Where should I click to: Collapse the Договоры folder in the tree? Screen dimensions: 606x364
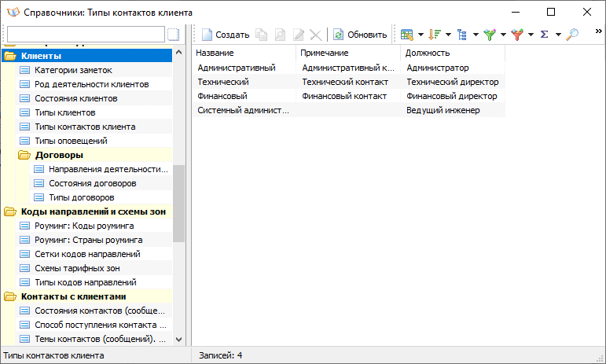coord(24,155)
